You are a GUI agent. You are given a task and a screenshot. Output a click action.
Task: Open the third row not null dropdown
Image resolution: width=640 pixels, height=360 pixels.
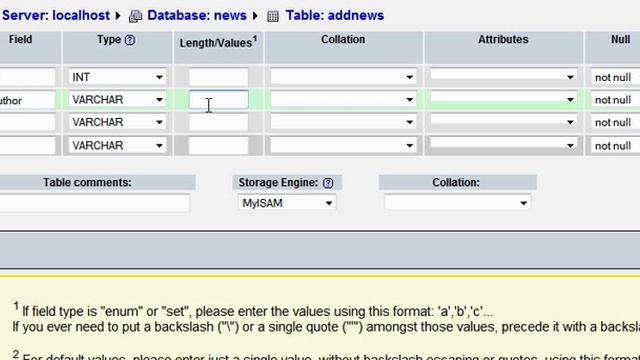616,122
